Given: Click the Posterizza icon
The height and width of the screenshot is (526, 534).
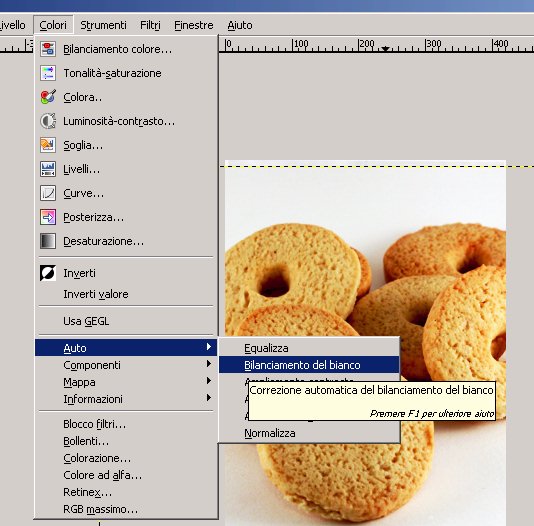Looking at the screenshot, I should [48, 217].
